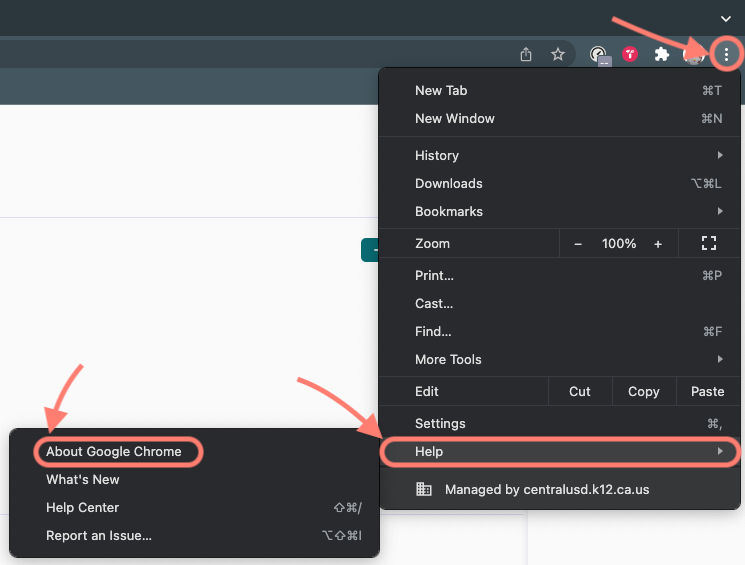Screen dimensions: 745x565
Task: Click the Cut button in Edit row
Action: point(580,392)
